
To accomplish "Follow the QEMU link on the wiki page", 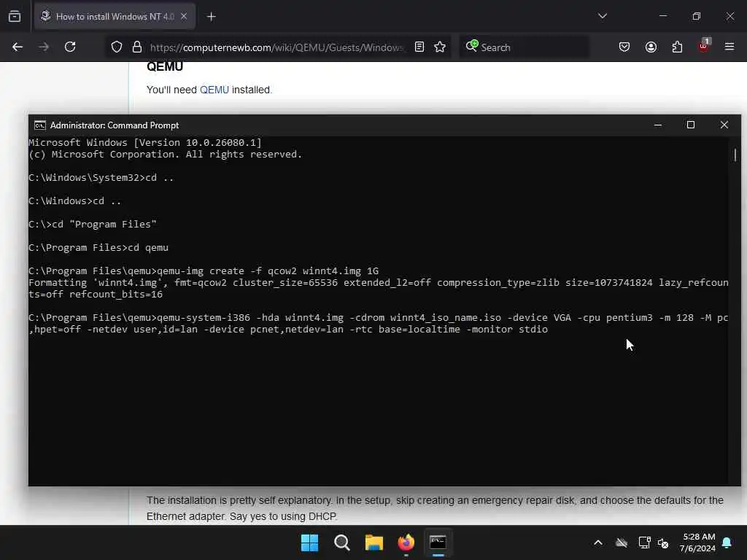I will point(214,90).
